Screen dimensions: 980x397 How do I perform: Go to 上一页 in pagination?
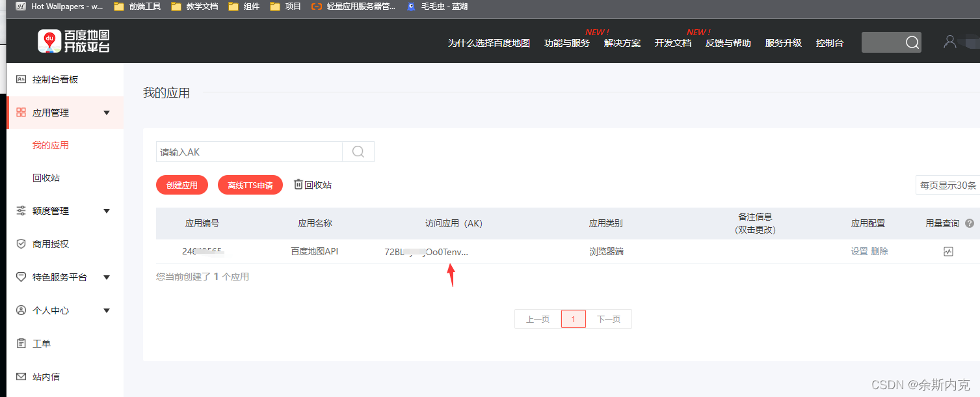click(538, 319)
